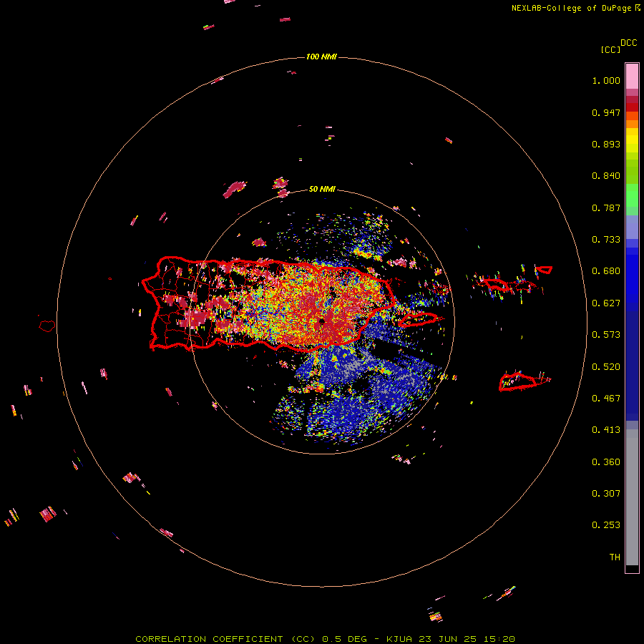The image size is (644, 644).
Task: Click the Vieques island outline east of Puerto Rico
Action: (x=418, y=319)
